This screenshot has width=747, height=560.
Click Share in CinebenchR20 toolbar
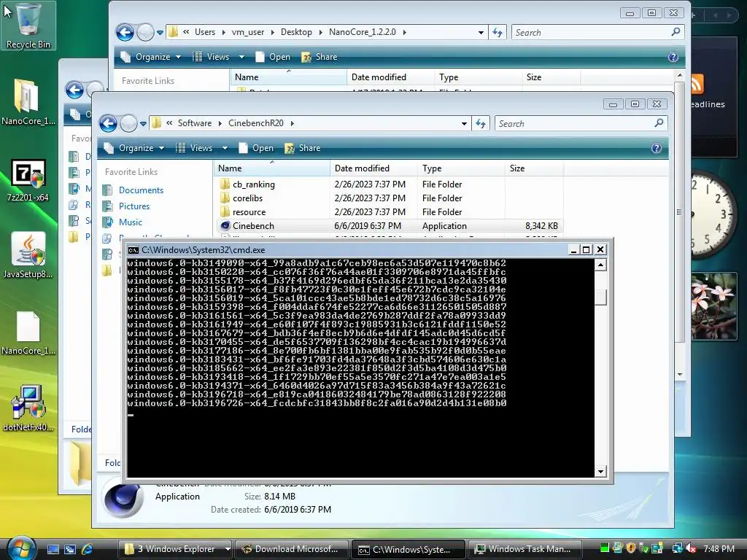point(303,148)
